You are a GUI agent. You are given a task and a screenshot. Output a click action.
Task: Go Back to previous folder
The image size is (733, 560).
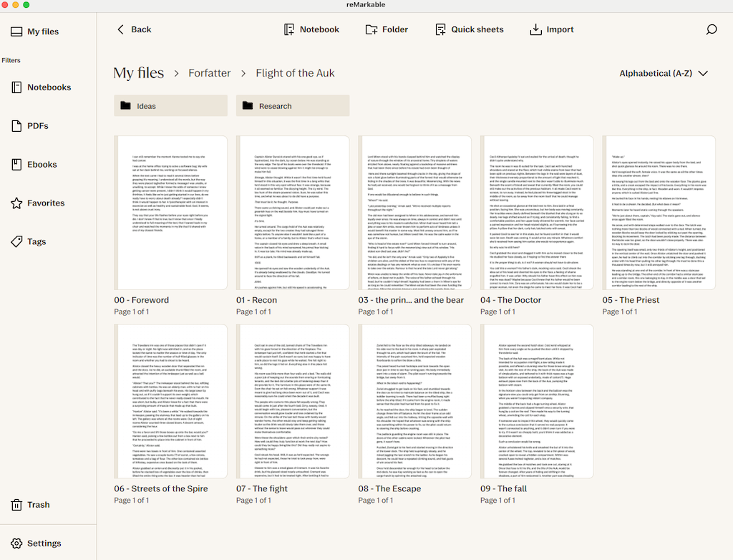tap(134, 29)
